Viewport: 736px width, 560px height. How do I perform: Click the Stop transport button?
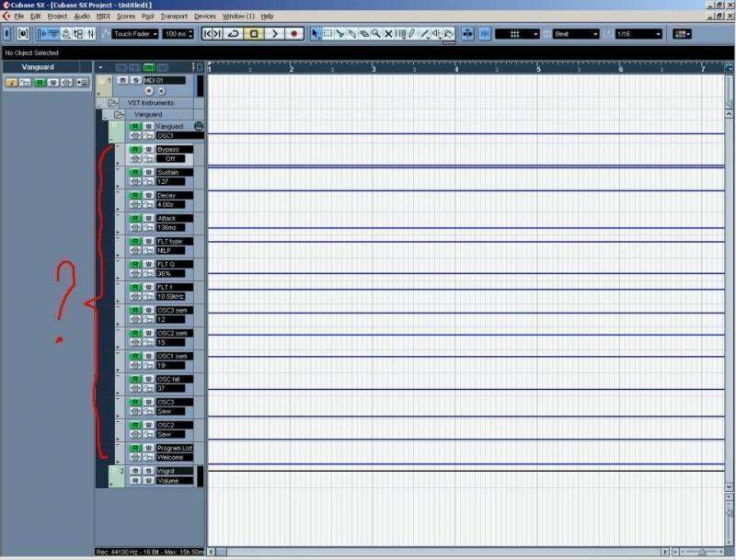(x=255, y=34)
